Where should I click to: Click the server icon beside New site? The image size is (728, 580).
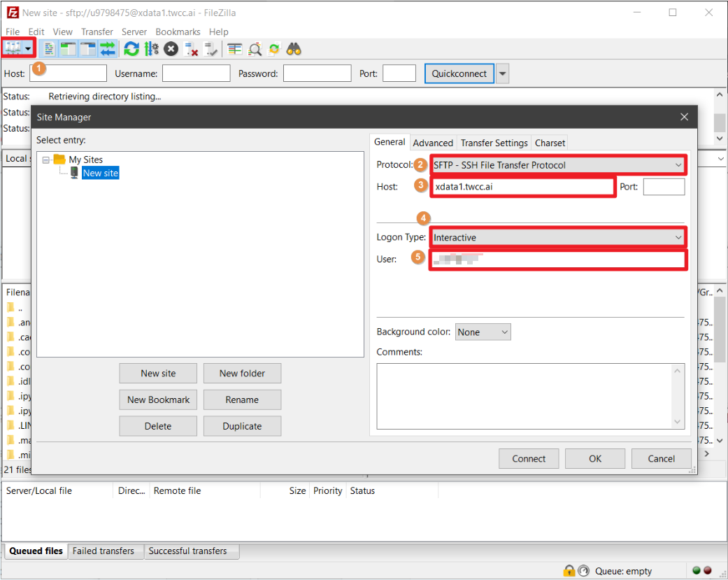[74, 173]
